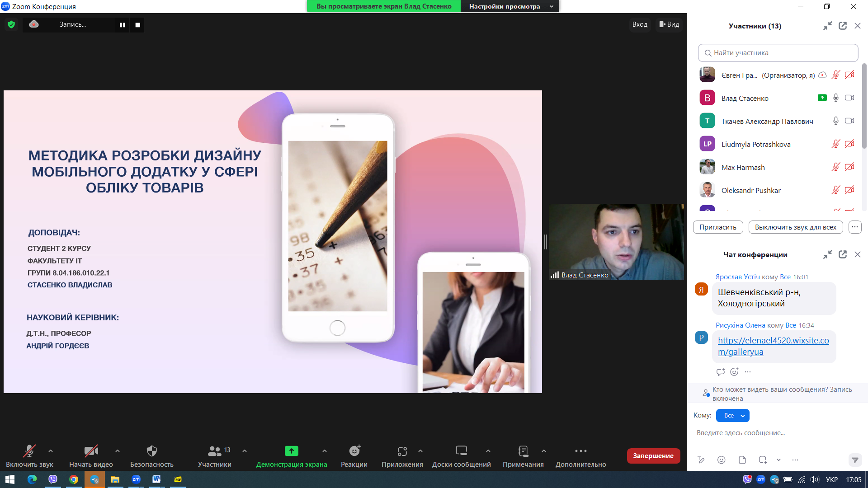Image resolution: width=868 pixels, height=488 pixels.
Task: Open the Все recipient dropdown
Action: click(732, 415)
